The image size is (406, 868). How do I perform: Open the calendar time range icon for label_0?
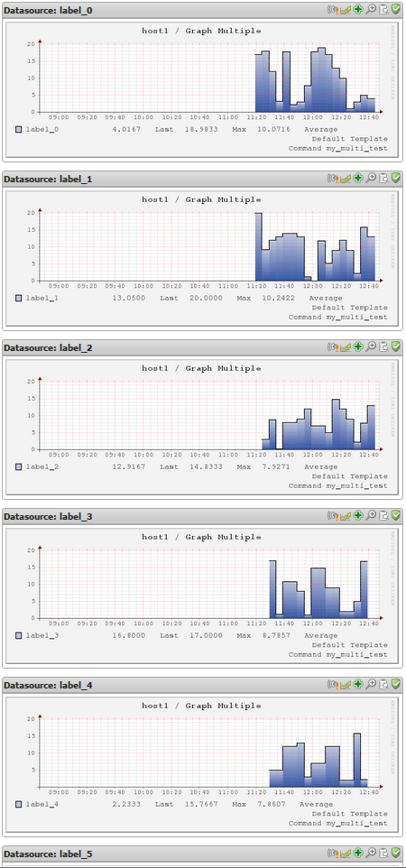coord(383,9)
